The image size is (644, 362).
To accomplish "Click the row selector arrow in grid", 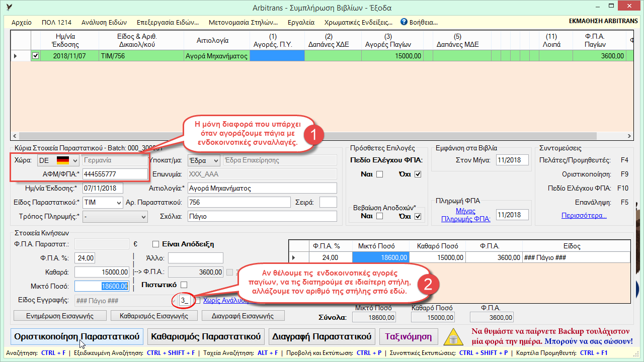I will (15, 56).
